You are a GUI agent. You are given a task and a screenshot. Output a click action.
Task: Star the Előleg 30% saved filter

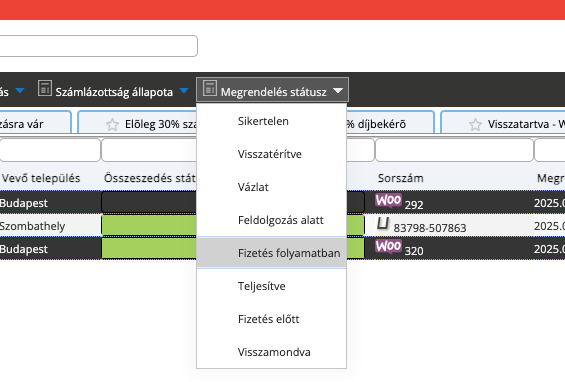pos(112,125)
